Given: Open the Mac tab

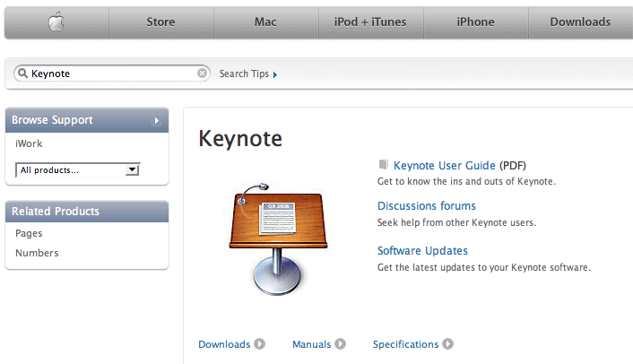Looking at the screenshot, I should coord(265,22).
